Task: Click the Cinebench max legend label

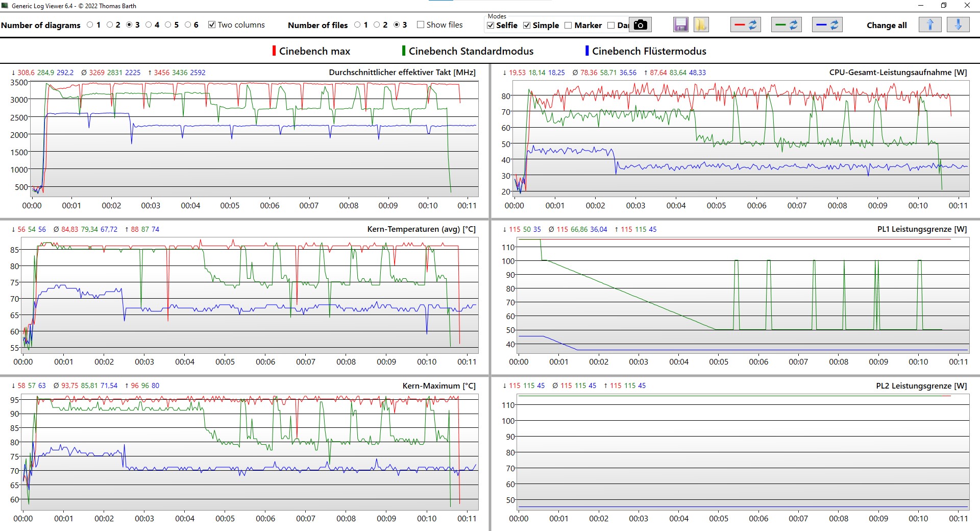Action: 314,51
